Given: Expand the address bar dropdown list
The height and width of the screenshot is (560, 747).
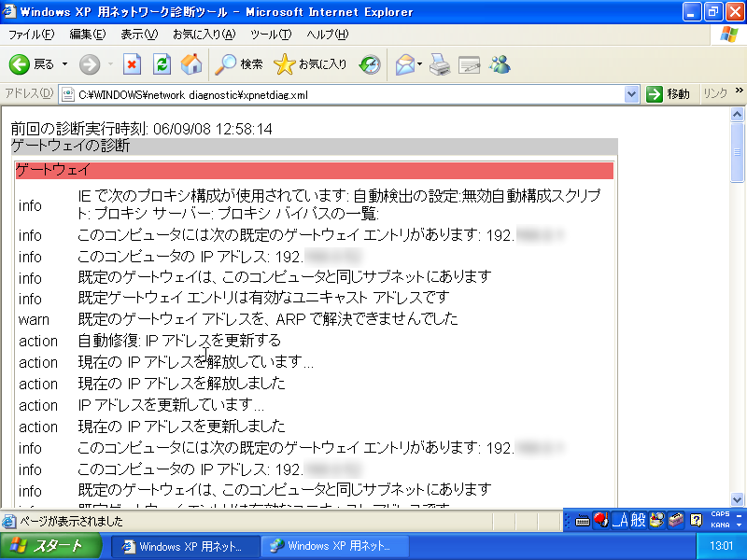Looking at the screenshot, I should pyautogui.click(x=631, y=94).
